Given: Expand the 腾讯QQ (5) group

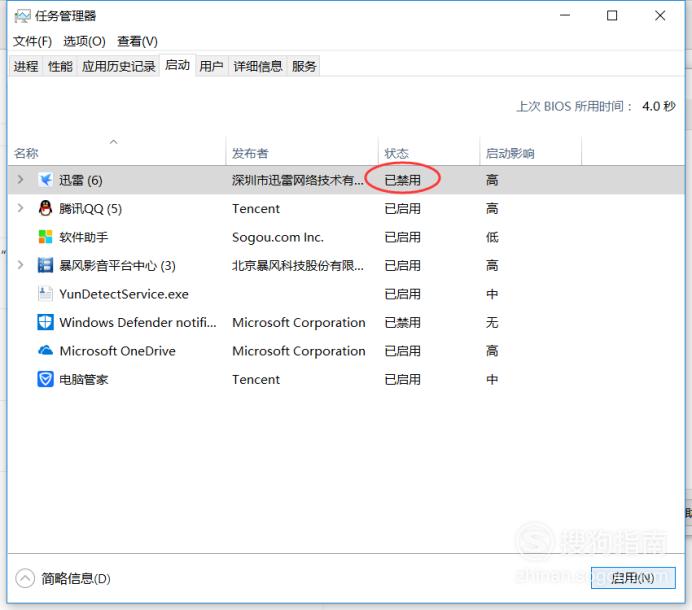Looking at the screenshot, I should click(x=20, y=208).
